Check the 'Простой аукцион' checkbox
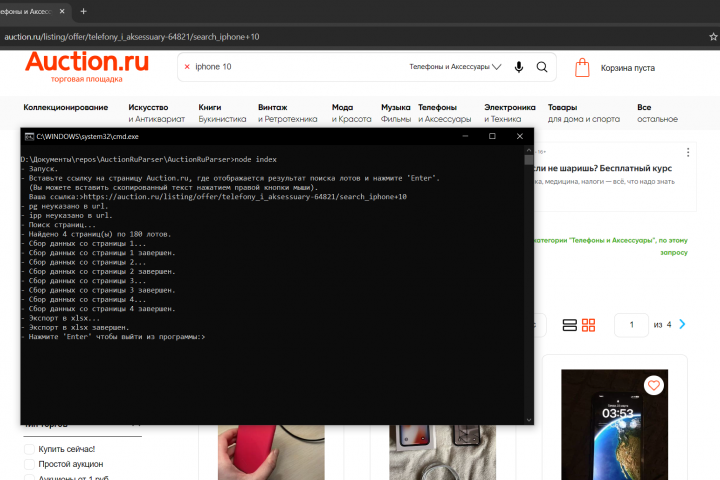This screenshot has height=480, width=720. pos(29,464)
